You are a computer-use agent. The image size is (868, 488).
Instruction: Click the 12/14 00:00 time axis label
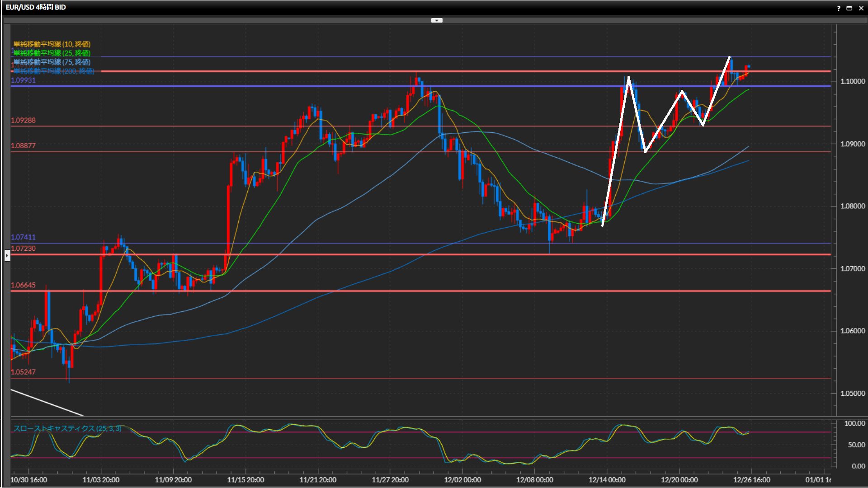pyautogui.click(x=607, y=479)
